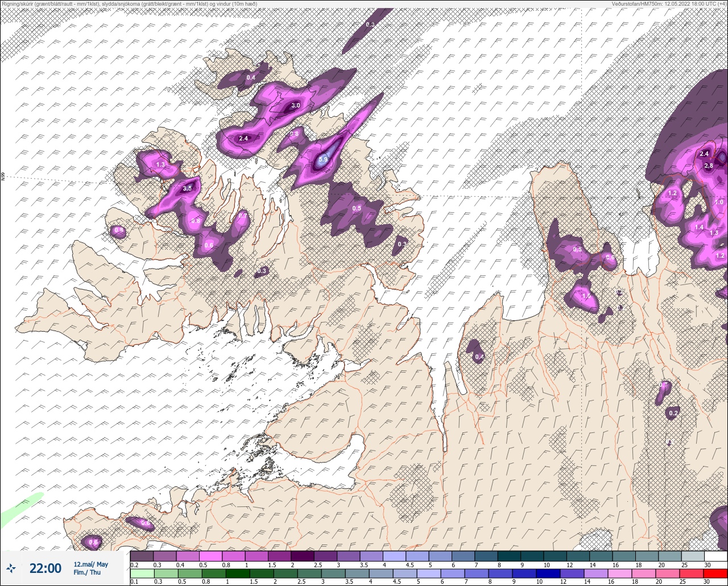Pick the pale green first swatch of bottom legend

point(142,573)
